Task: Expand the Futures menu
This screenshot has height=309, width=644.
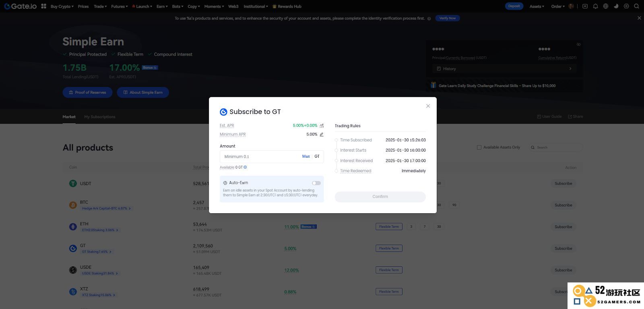Action: [x=120, y=6]
